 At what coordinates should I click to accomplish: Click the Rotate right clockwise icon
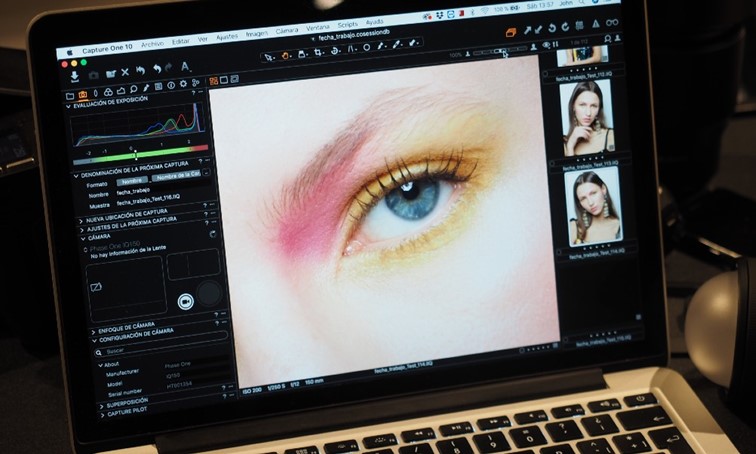(x=565, y=27)
